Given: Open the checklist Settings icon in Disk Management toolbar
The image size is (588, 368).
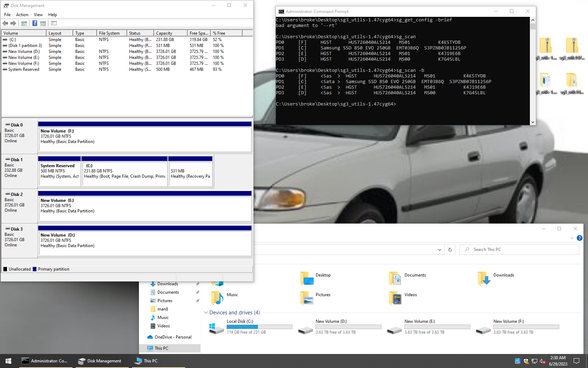Looking at the screenshot, I should [54, 23].
